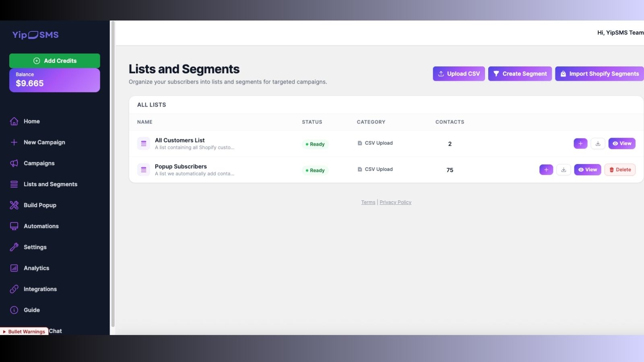Click the Automations monitor icon
This screenshot has width=644, height=362.
[x=14, y=226]
